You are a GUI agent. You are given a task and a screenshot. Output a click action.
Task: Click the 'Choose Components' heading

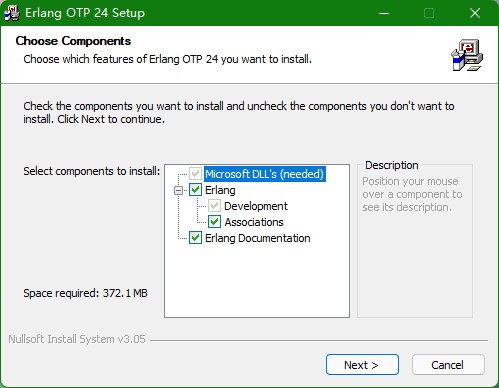pyautogui.click(x=73, y=41)
